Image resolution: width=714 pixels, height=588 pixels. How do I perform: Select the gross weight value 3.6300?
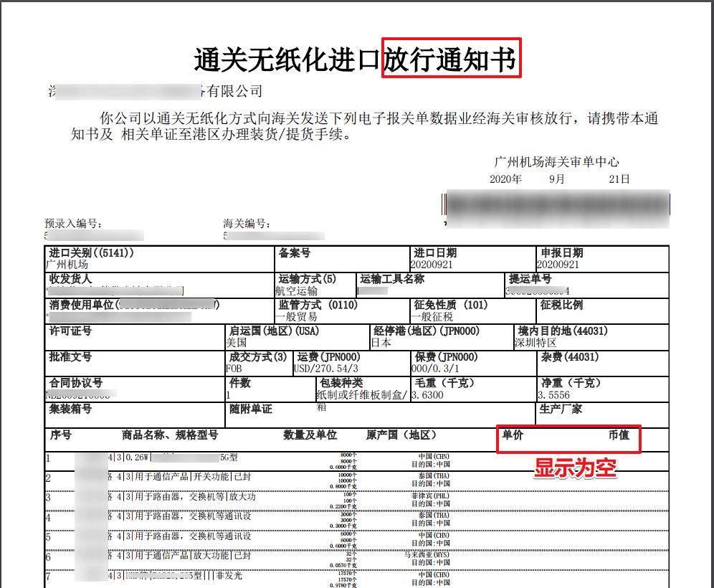[x=427, y=395]
